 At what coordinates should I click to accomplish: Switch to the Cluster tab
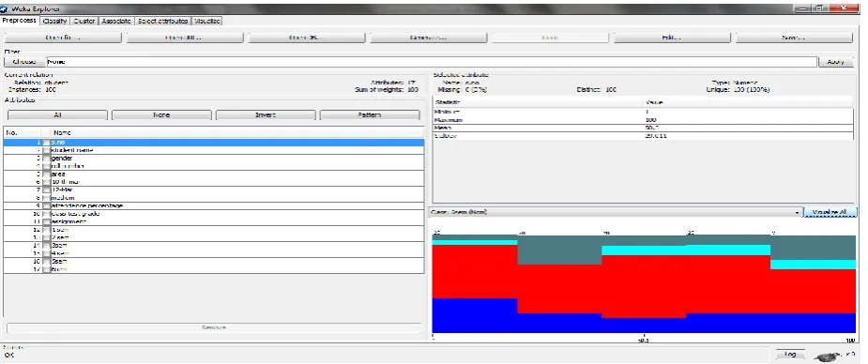pyautogui.click(x=84, y=21)
